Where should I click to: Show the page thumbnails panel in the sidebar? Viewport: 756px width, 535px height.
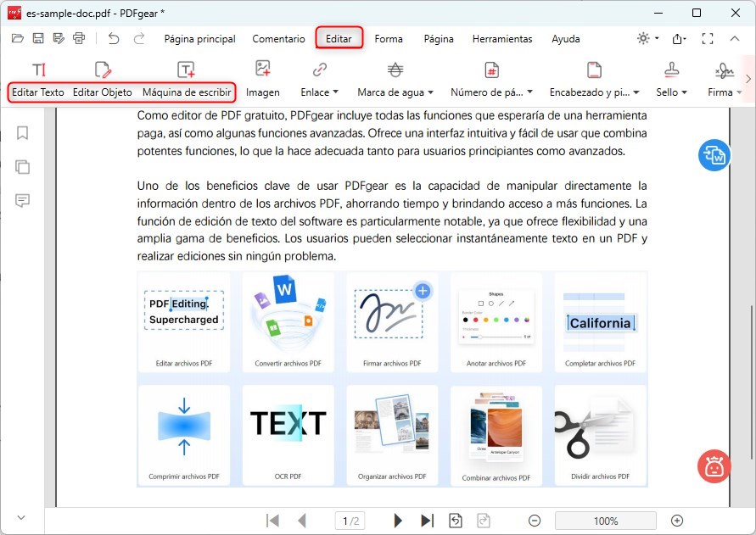point(22,167)
